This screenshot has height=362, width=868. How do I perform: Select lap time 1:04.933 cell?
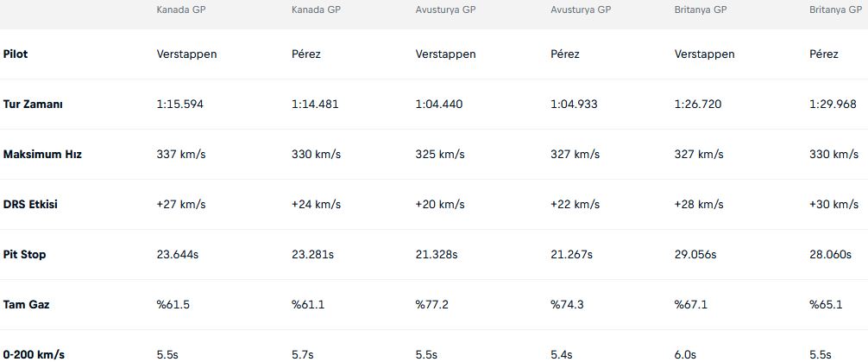574,105
